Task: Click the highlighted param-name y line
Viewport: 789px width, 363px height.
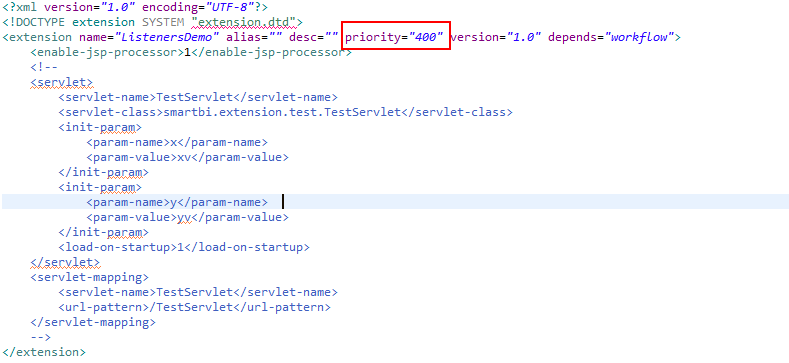Action: point(177,202)
